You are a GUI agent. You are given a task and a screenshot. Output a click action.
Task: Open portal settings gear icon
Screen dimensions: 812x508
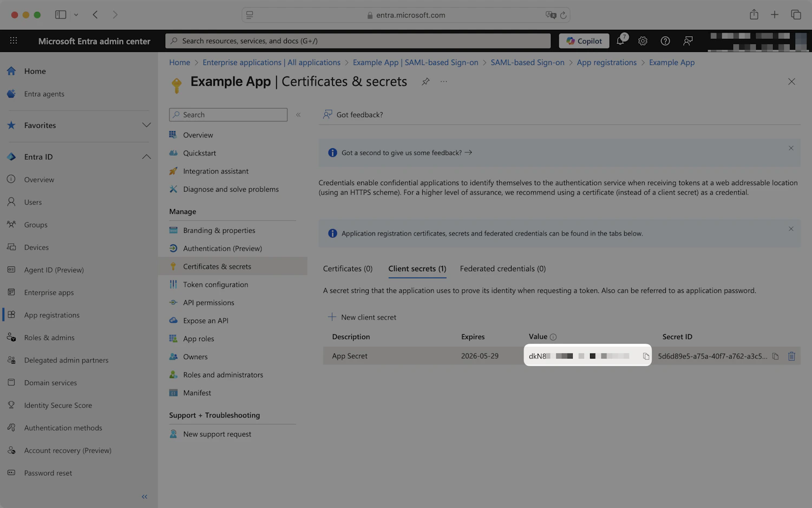[643, 41]
